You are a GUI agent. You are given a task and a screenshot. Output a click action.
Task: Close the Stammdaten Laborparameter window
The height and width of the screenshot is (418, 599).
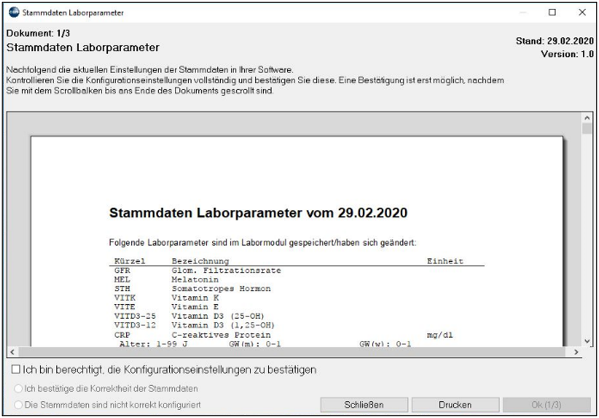pyautogui.click(x=582, y=12)
